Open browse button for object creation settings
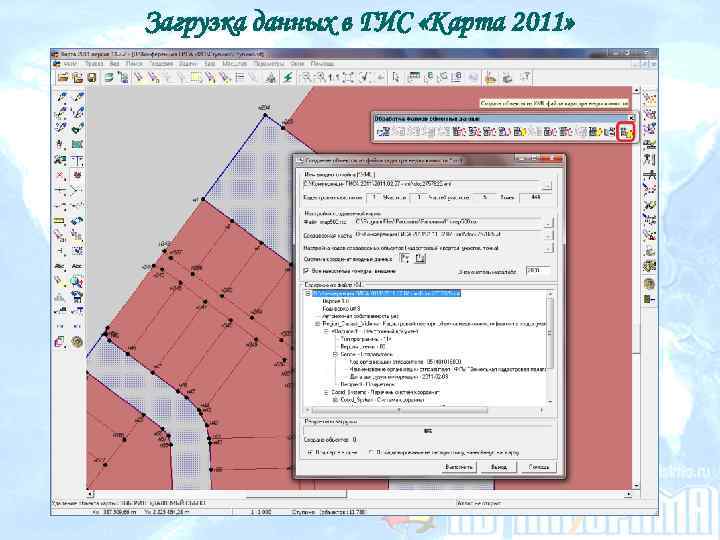The height and width of the screenshot is (540, 720). pyautogui.click(x=549, y=248)
